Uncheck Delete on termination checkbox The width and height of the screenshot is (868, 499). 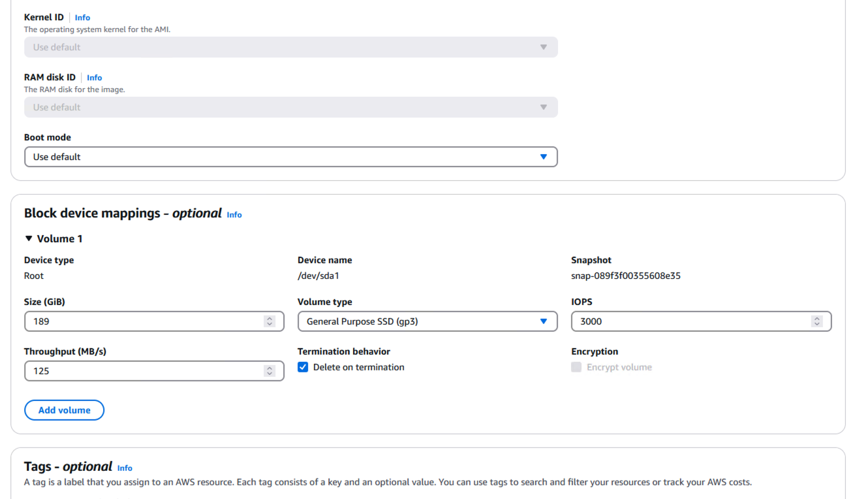303,368
